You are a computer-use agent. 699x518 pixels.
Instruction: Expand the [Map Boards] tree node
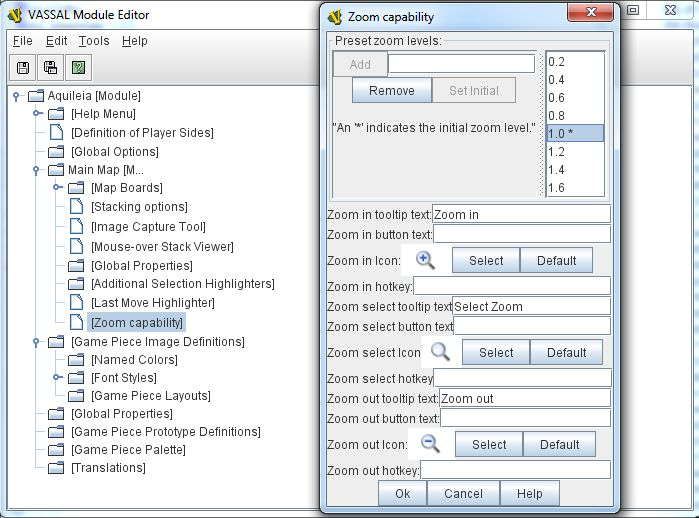[x=58, y=188]
